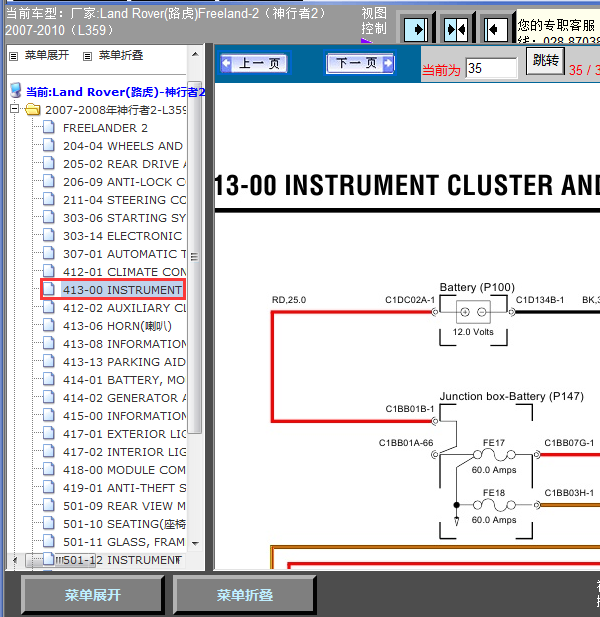The height and width of the screenshot is (617, 600).
Task: Open 412-01 CLIMATE CONTROL entry
Action: (124, 272)
